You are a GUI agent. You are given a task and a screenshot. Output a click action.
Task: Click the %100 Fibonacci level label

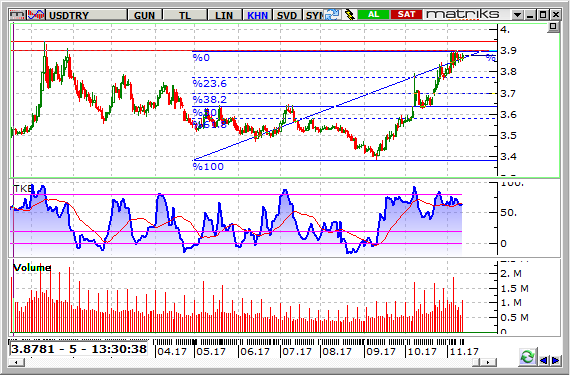click(208, 166)
